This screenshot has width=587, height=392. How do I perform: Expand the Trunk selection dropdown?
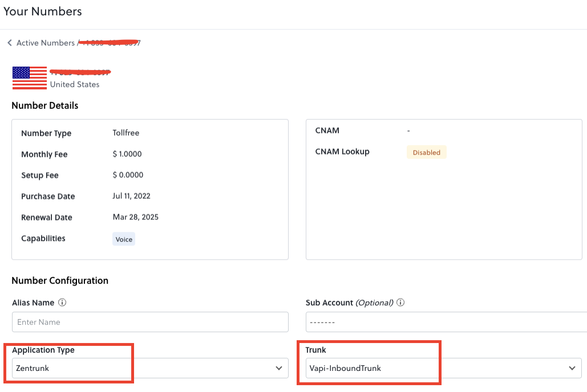coord(445,368)
